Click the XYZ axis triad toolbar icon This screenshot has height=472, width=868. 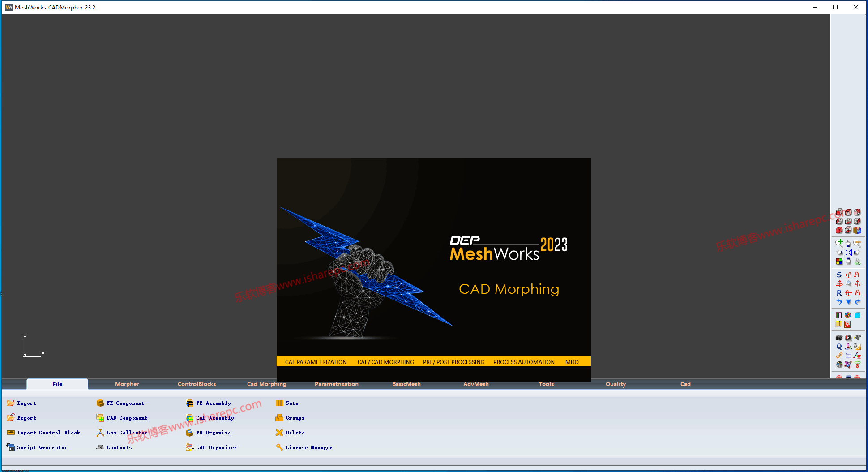click(x=848, y=346)
